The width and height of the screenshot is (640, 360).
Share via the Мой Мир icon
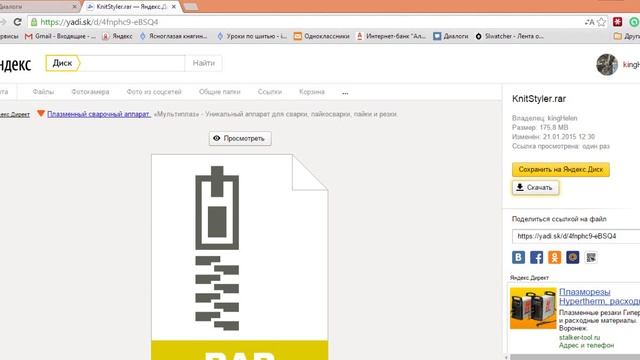(573, 258)
